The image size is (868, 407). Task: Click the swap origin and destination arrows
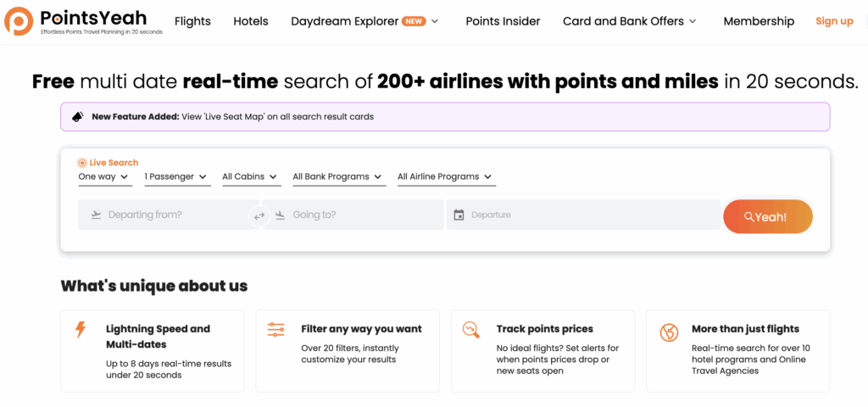tap(259, 215)
